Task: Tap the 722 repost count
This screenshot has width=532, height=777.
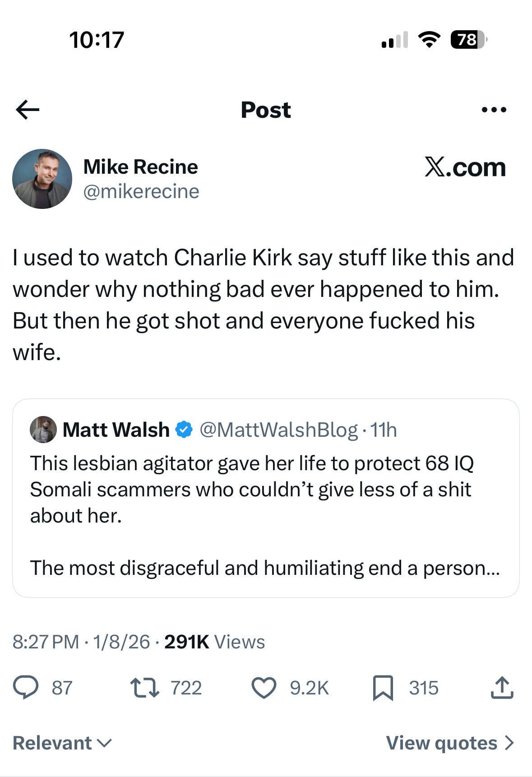Action: [x=186, y=688]
